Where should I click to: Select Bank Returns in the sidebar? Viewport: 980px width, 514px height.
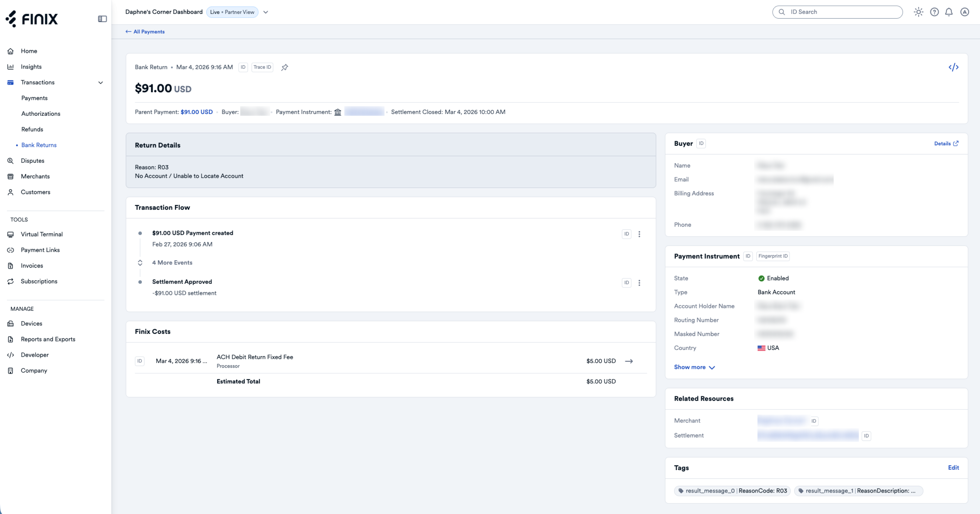pyautogui.click(x=39, y=145)
